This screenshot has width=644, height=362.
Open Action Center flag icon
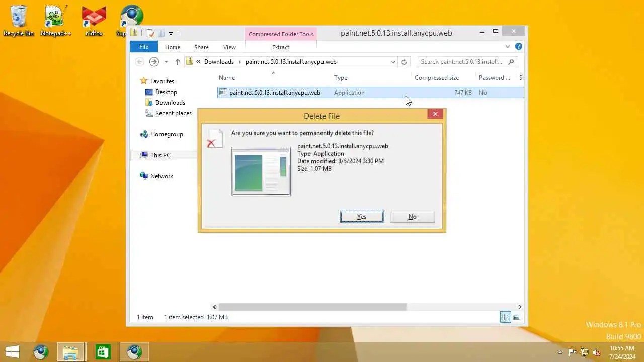pyautogui.click(x=572, y=352)
